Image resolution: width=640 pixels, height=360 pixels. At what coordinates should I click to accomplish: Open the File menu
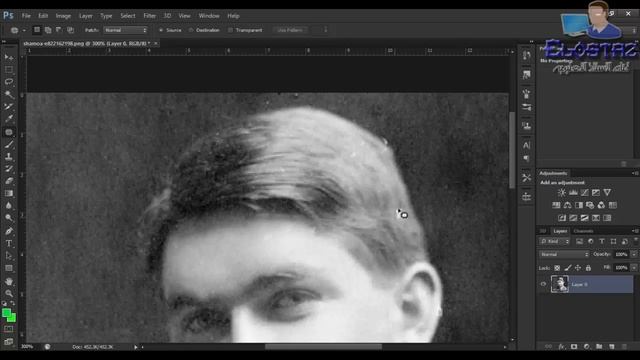pos(26,16)
